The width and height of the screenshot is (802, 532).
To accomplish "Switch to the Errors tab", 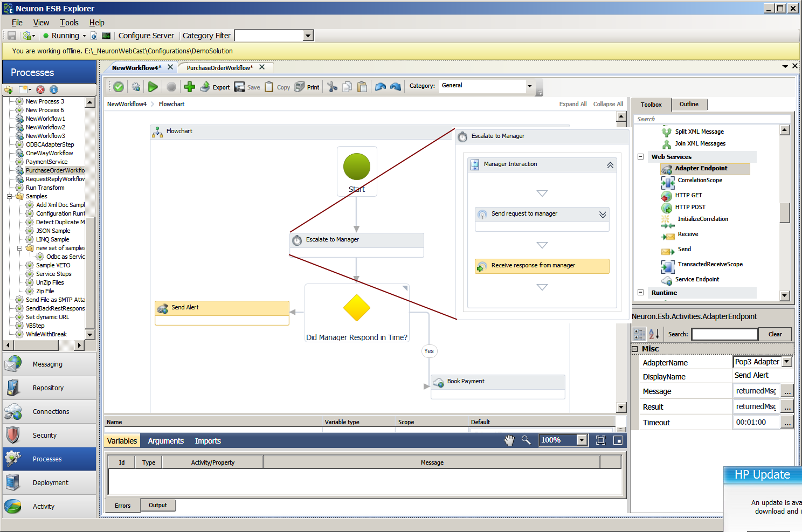I will tap(122, 506).
